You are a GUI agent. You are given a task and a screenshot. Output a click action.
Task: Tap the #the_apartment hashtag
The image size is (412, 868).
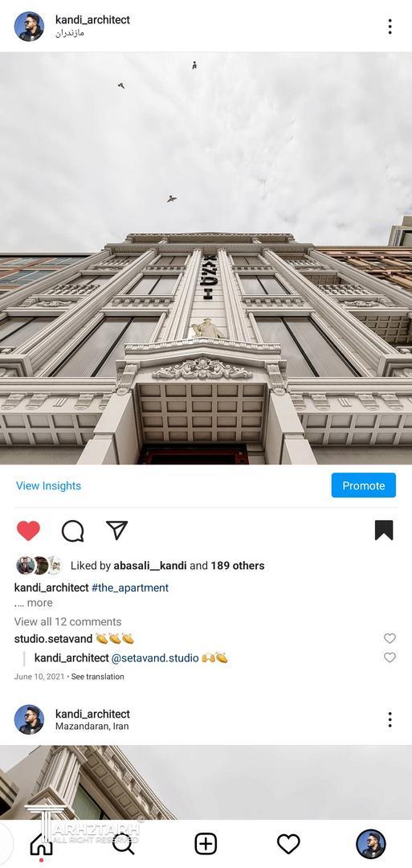pyautogui.click(x=130, y=588)
